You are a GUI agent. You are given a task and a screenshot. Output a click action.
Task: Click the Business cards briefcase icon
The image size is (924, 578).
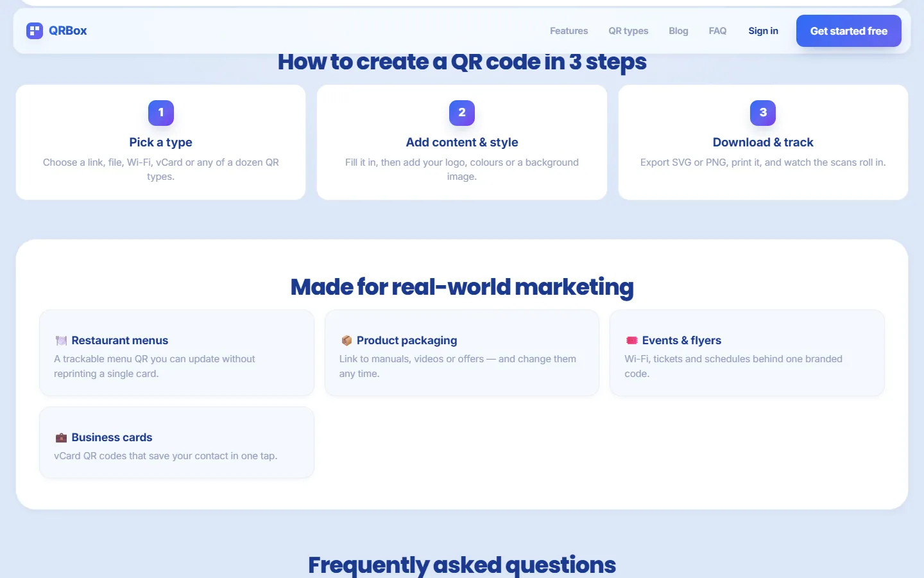[x=61, y=437]
